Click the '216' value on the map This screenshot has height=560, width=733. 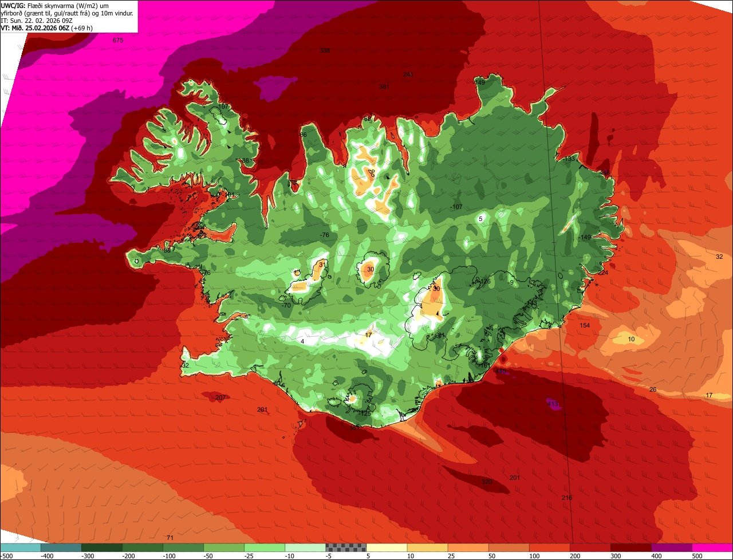click(567, 498)
